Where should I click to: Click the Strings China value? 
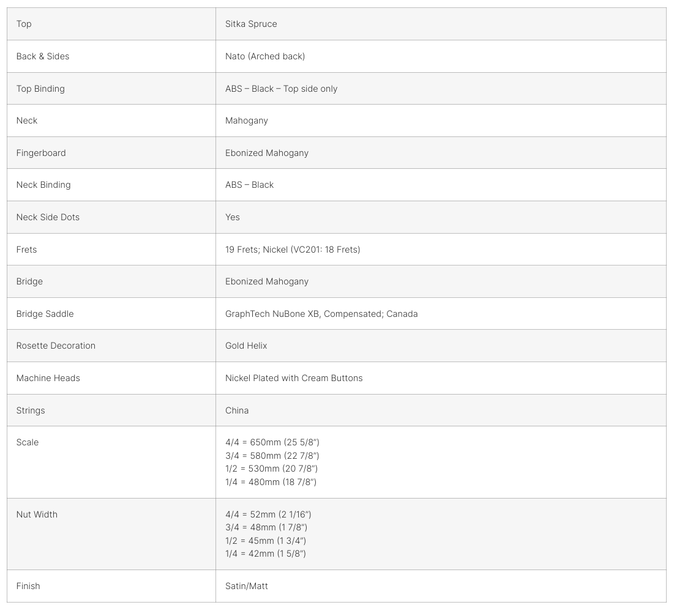tap(237, 410)
